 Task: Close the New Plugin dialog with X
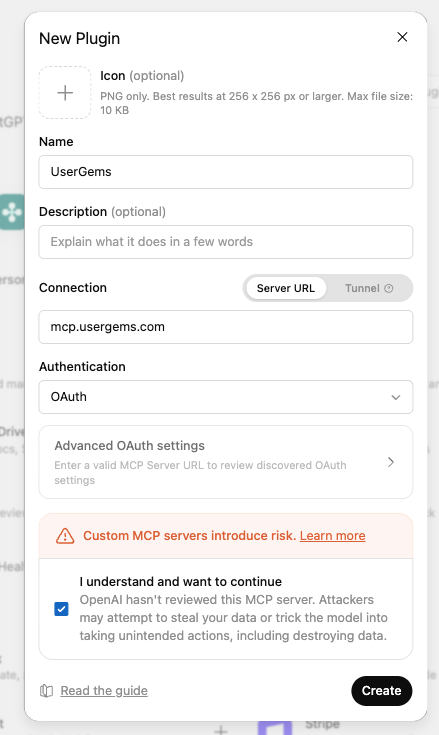click(402, 37)
